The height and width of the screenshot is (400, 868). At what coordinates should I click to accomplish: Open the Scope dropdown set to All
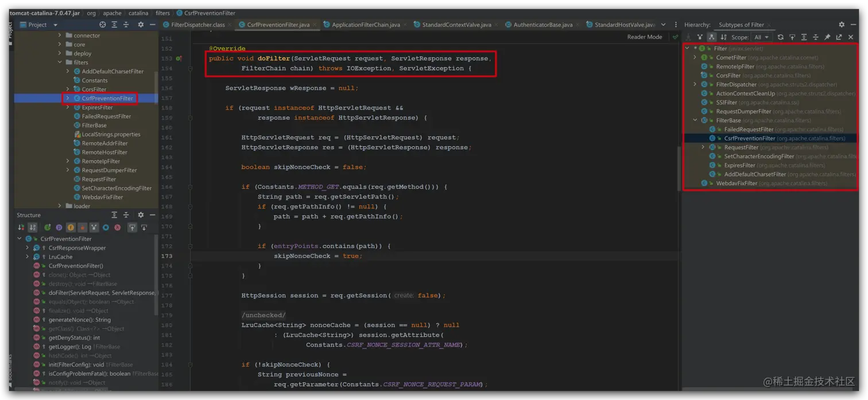click(761, 37)
